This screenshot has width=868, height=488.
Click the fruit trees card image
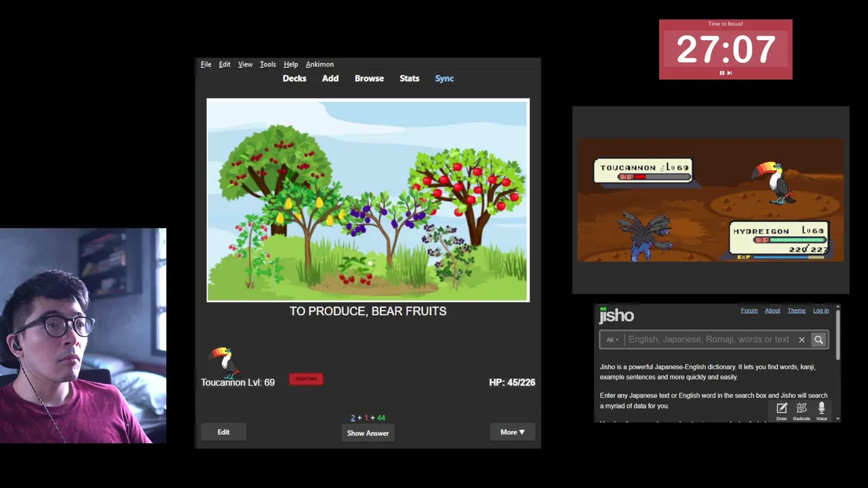[368, 200]
